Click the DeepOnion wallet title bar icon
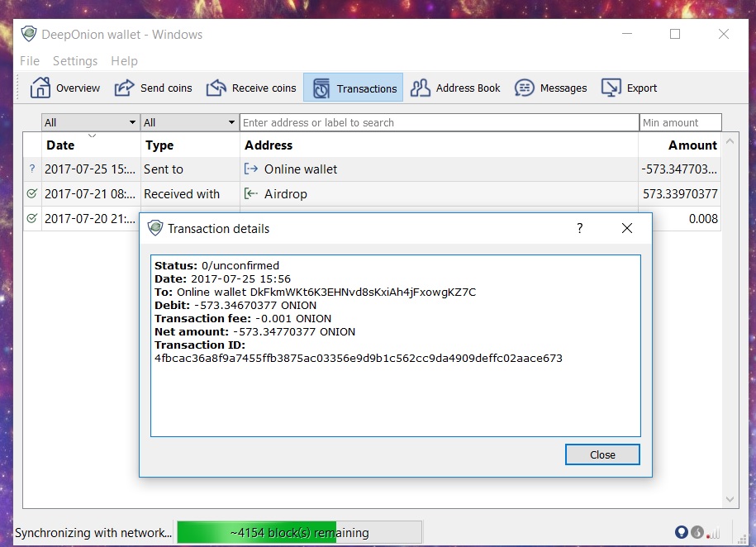 [x=29, y=34]
